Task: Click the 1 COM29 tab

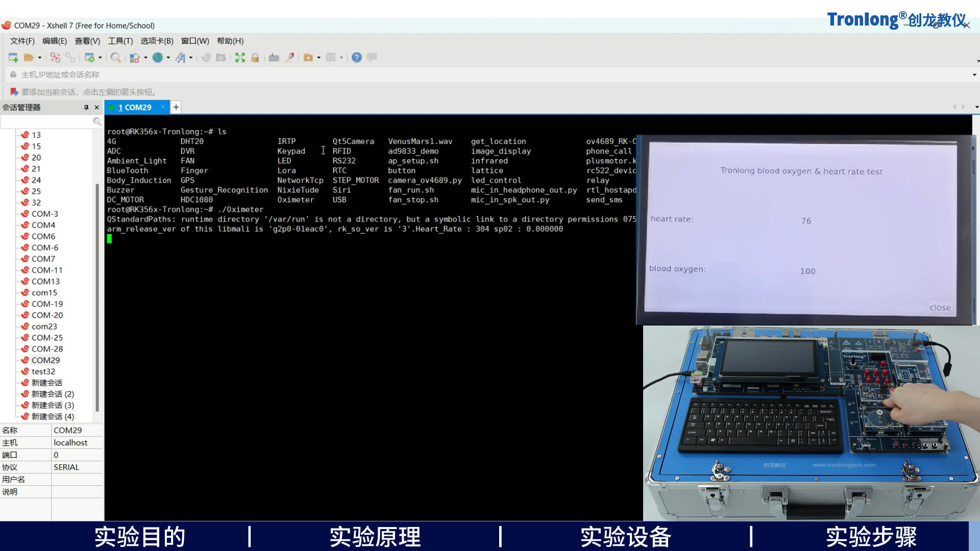Action: [x=134, y=107]
